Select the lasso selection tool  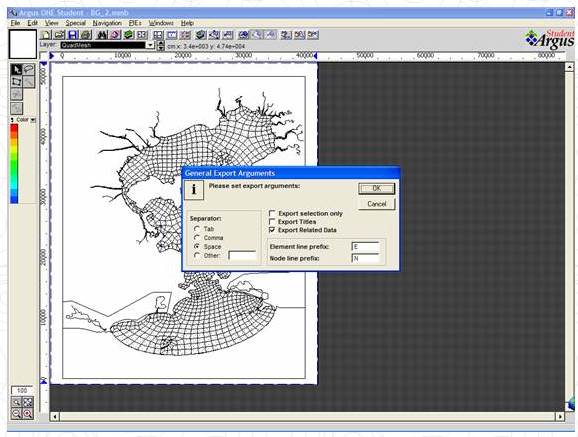click(29, 69)
